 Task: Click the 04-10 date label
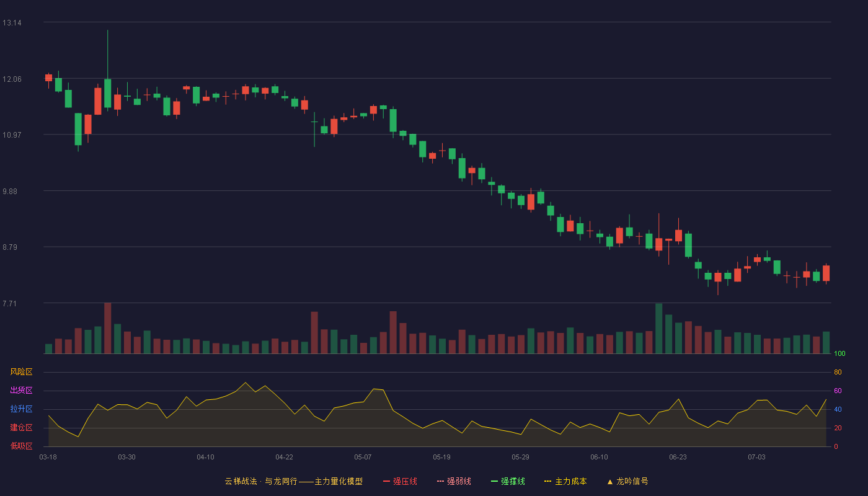(205, 457)
